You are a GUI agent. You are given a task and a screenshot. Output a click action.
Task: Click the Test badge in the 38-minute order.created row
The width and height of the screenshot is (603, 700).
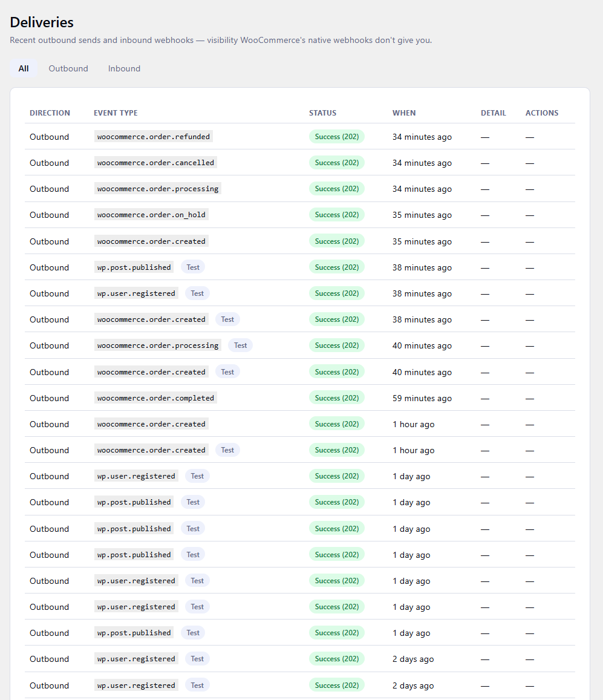[x=227, y=319]
